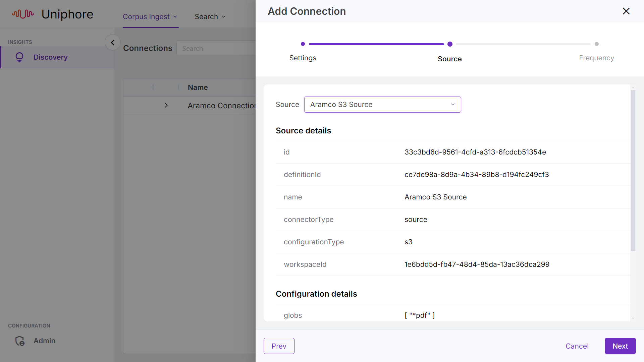Select the Aramco Connection row name

click(221, 106)
